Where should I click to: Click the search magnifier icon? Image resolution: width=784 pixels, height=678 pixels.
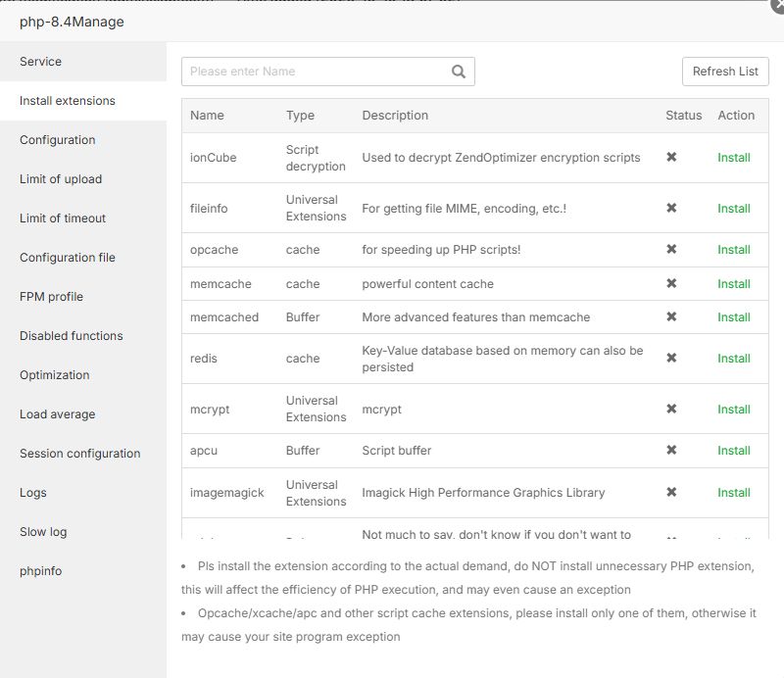(x=458, y=72)
